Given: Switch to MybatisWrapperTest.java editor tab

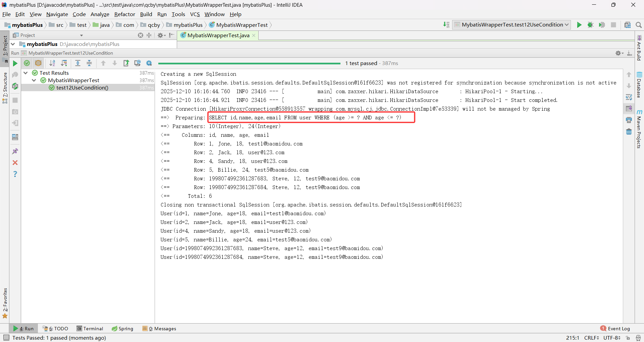Looking at the screenshot, I should pyautogui.click(x=218, y=35).
